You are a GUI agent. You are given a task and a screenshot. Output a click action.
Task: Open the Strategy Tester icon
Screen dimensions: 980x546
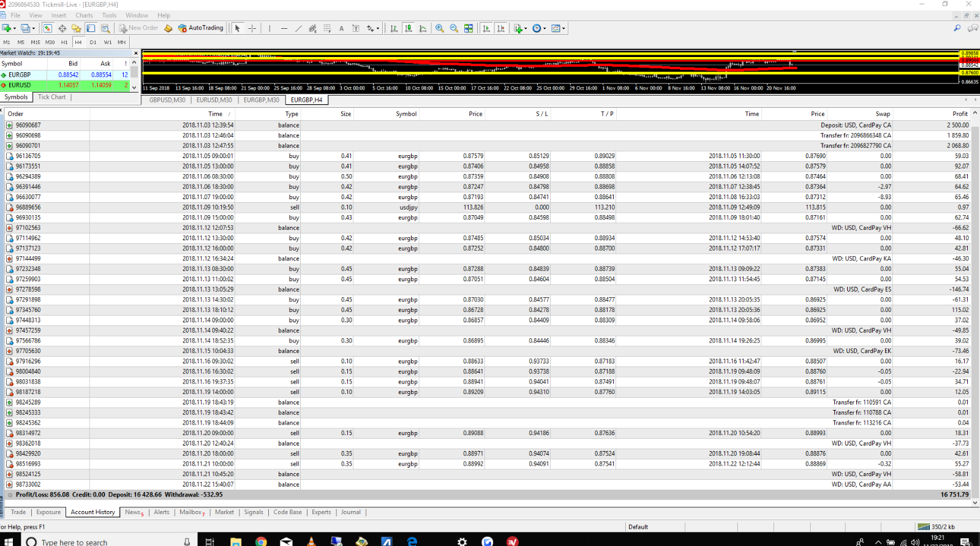click(x=105, y=28)
